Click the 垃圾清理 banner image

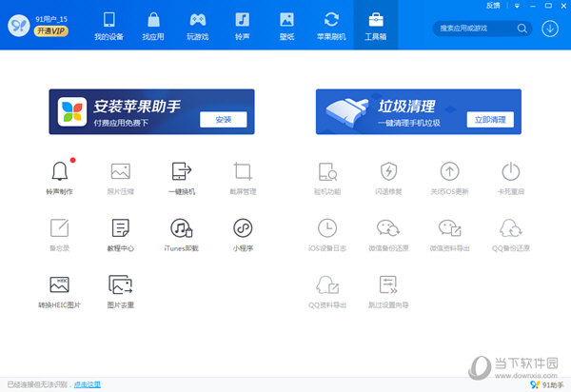coord(419,111)
